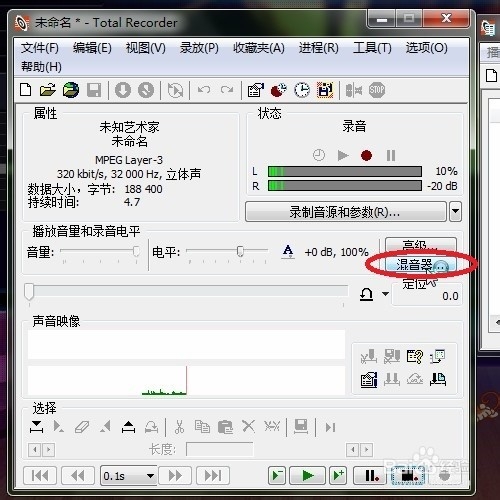Jump to beginning with skip-start button
500x500 pixels.
click(40, 475)
